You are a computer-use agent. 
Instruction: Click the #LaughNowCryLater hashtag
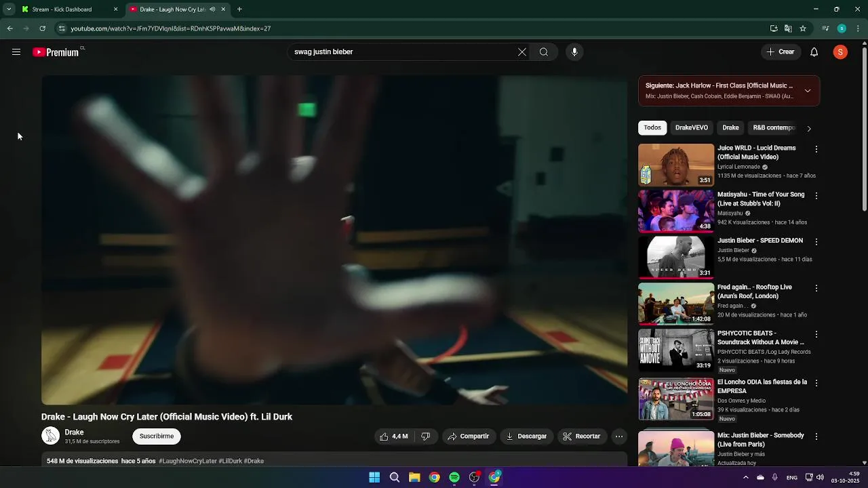point(188,461)
